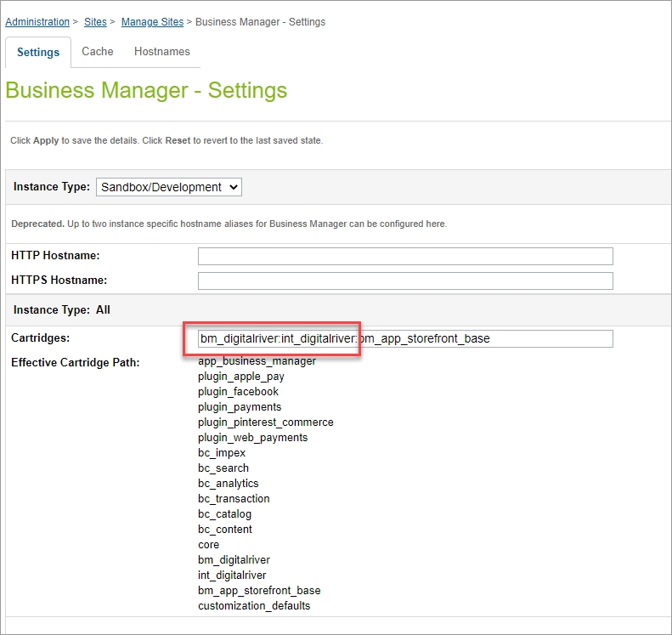Select the core cartridge entry
672x635 pixels.
coord(208,545)
